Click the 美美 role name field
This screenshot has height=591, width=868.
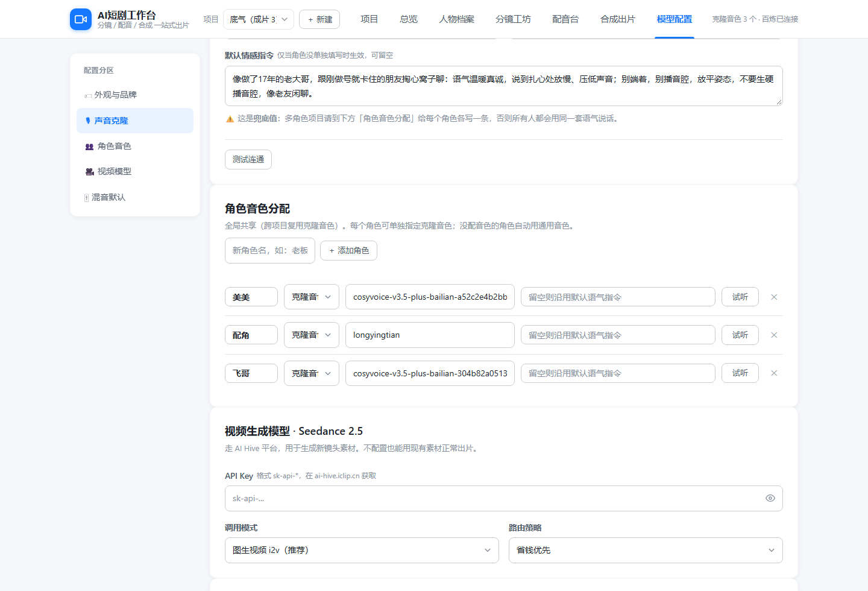pyautogui.click(x=251, y=297)
